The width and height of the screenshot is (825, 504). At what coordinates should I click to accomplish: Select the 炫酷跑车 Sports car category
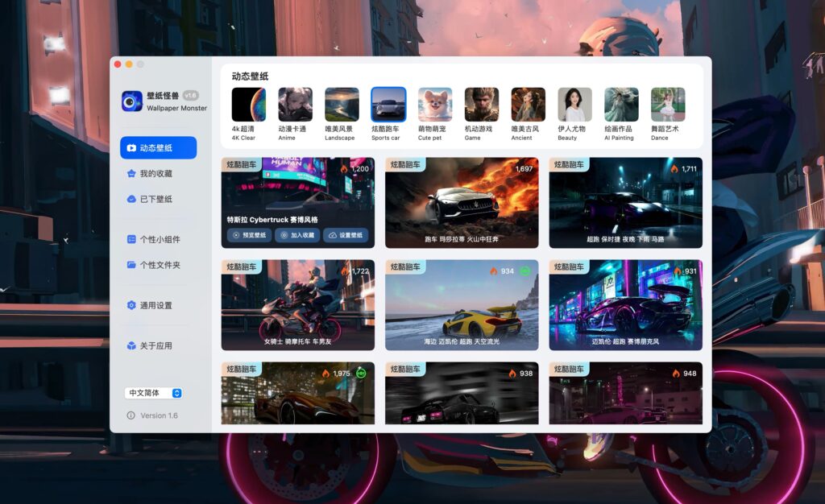[x=388, y=105]
